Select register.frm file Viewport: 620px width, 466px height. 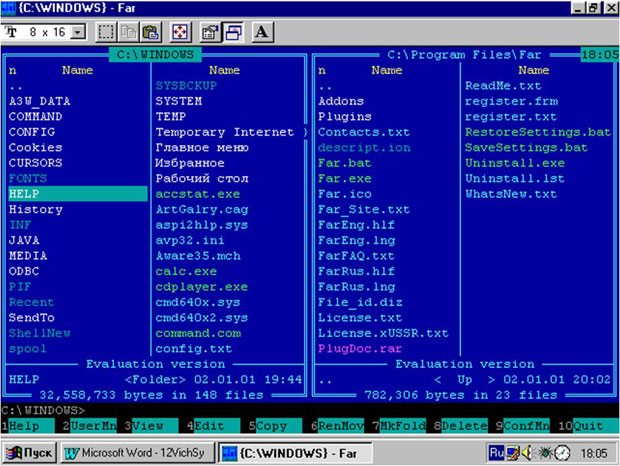(x=511, y=101)
